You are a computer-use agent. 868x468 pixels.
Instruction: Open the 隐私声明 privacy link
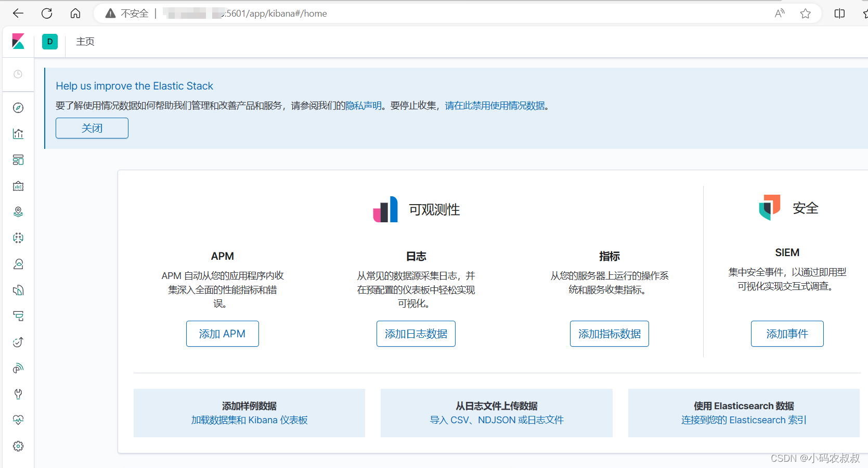(x=364, y=106)
